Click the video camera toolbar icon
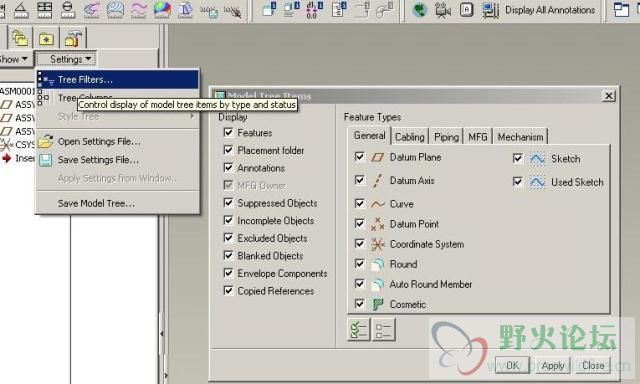The width and height of the screenshot is (640, 384). click(x=442, y=10)
